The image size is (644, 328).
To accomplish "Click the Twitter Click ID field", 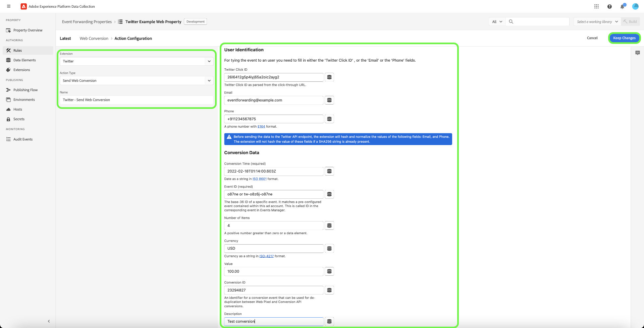I will click(274, 77).
